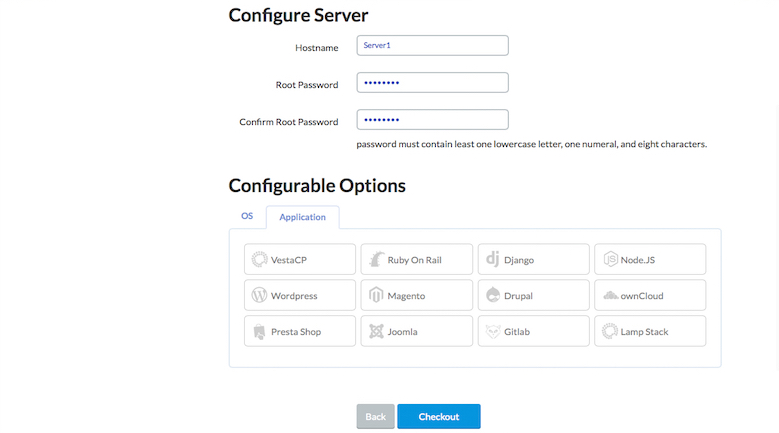Click the Django dj logo icon
The height and width of the screenshot is (433, 779).
pyautogui.click(x=492, y=260)
